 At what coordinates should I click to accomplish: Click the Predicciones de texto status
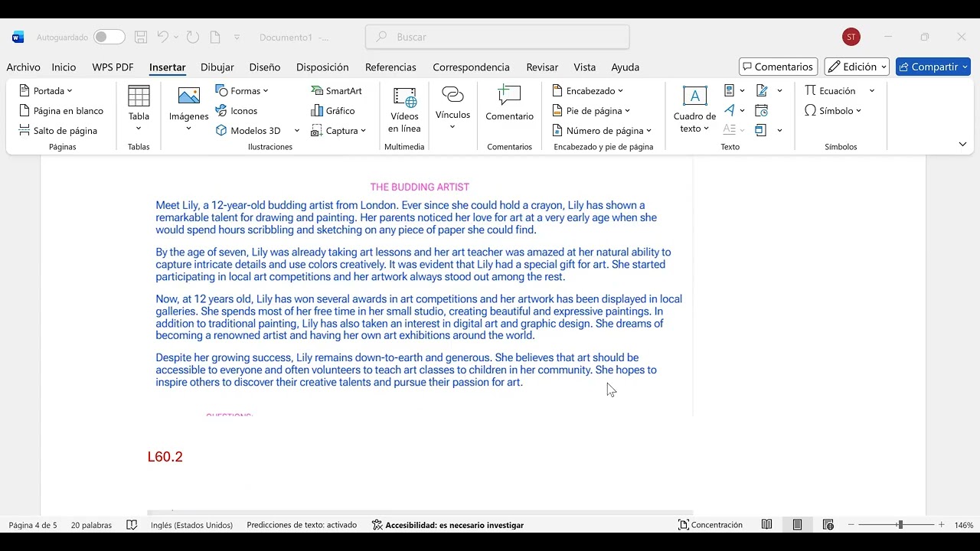click(302, 525)
